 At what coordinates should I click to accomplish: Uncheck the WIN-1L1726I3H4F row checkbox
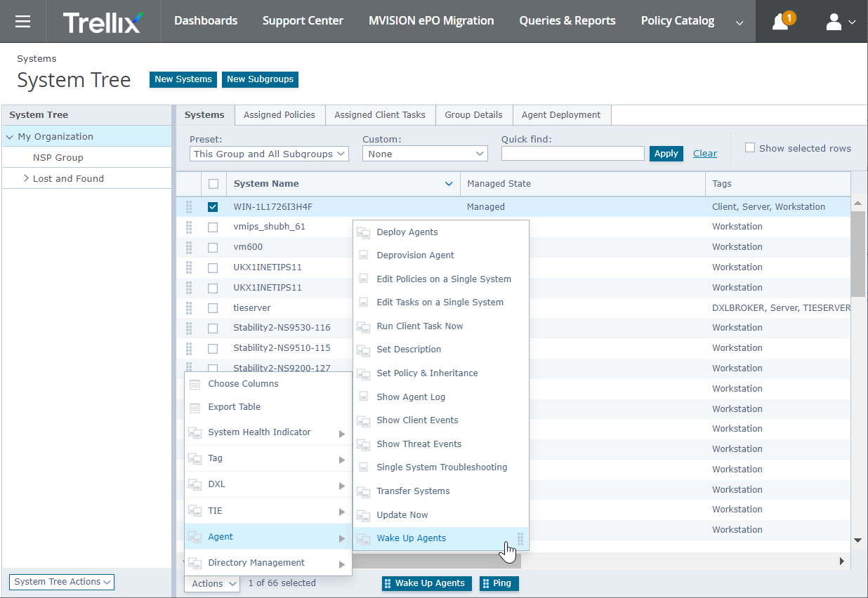click(x=213, y=207)
